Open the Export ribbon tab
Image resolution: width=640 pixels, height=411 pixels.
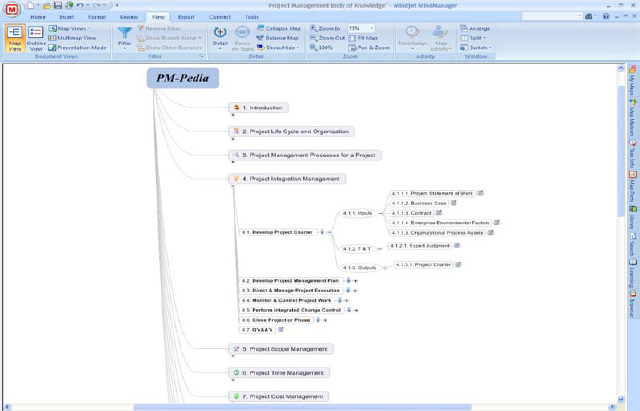[x=186, y=17]
